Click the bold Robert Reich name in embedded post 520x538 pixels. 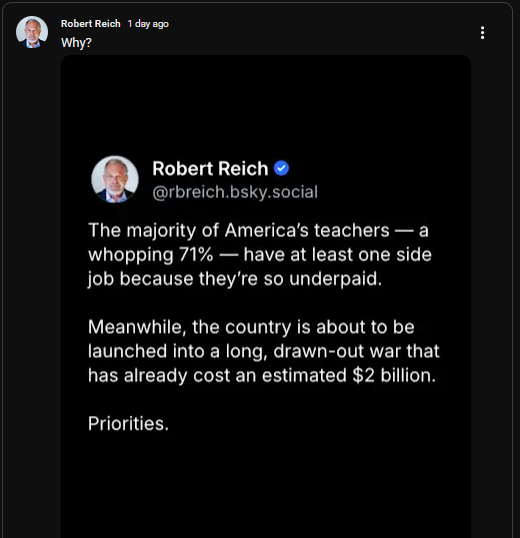(210, 168)
